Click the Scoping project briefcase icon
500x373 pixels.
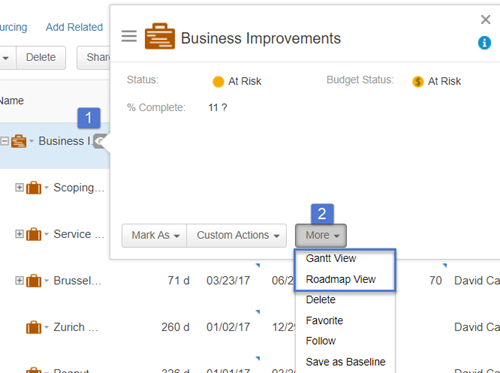tap(34, 188)
